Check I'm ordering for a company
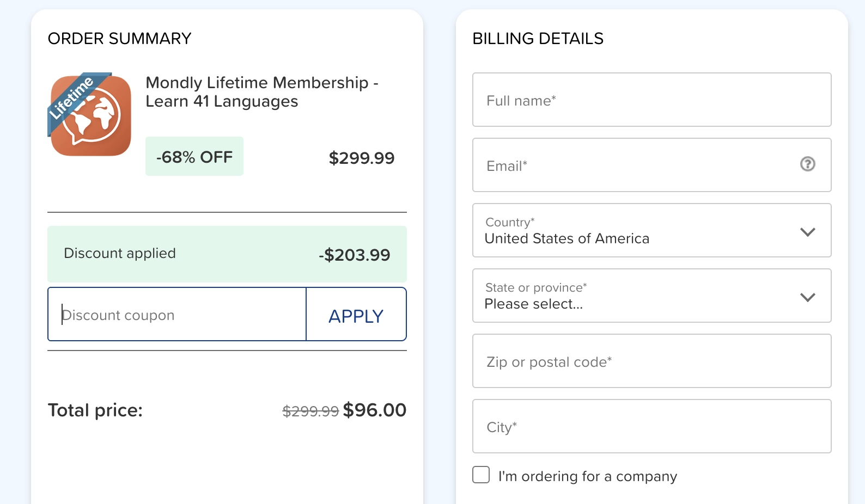Viewport: 865px width, 504px height. tap(481, 475)
